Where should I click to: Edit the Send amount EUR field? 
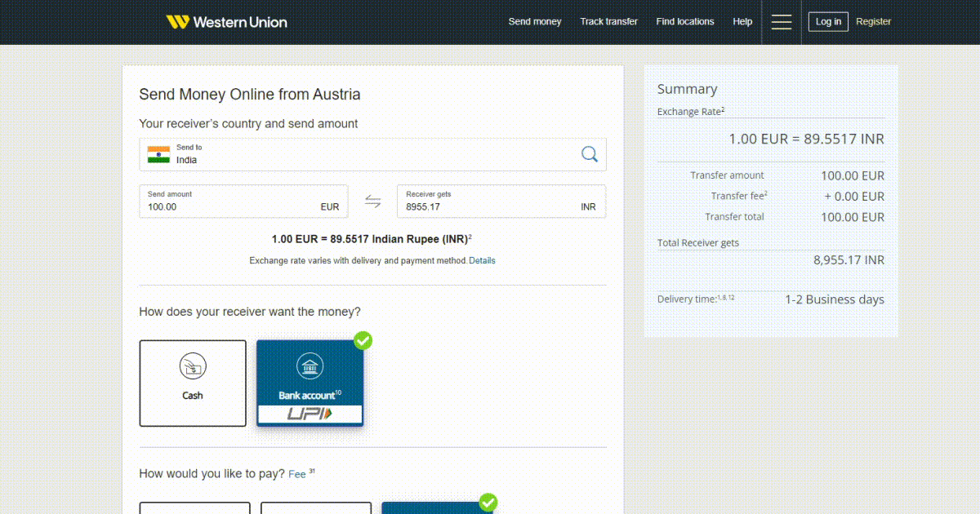coord(243,202)
